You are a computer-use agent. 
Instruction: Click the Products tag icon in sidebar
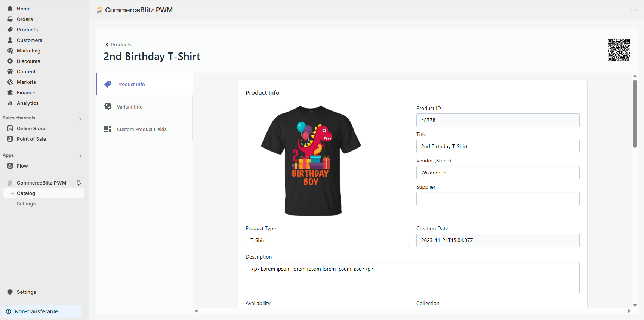[x=10, y=30]
